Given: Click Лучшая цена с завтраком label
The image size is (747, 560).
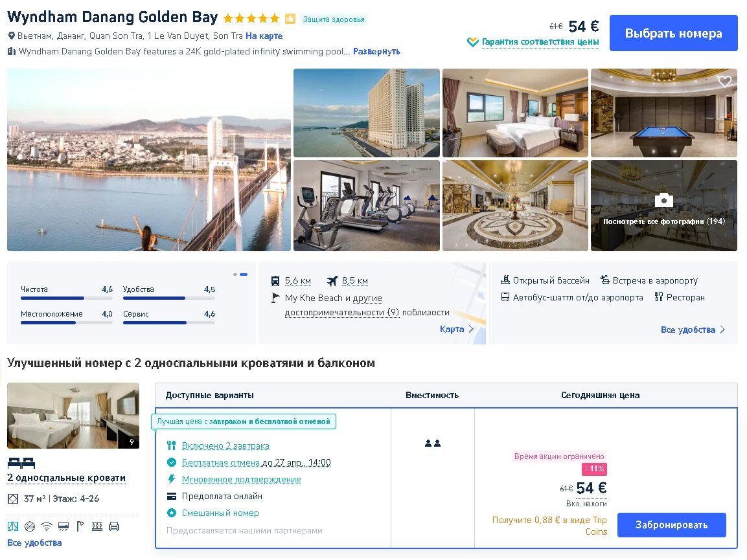Looking at the screenshot, I should tap(244, 421).
